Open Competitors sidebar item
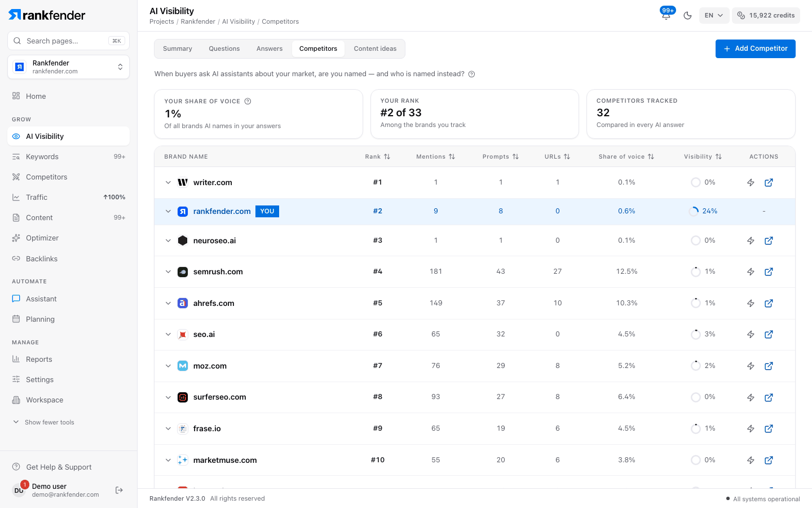The image size is (812, 508). coord(69,177)
